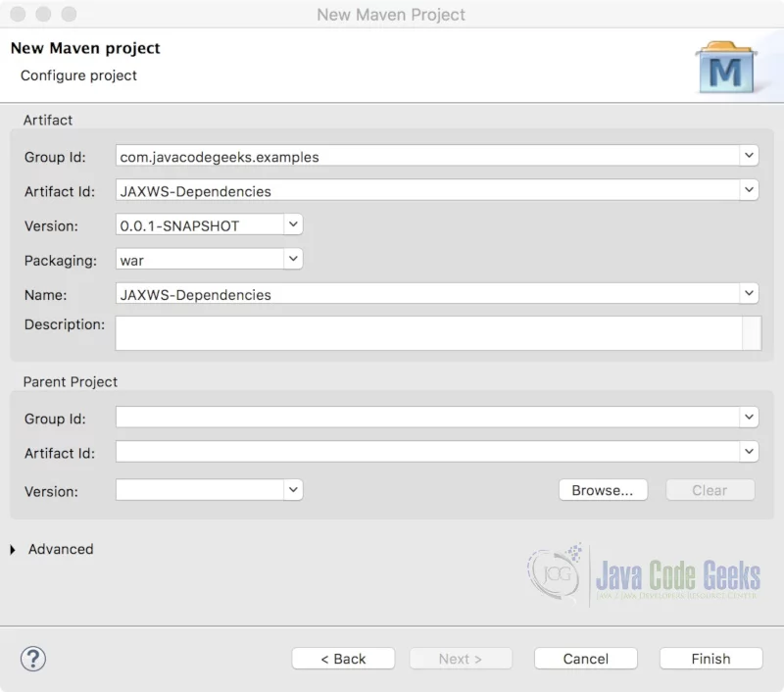The width and height of the screenshot is (784, 692).
Task: Click the "Description:" label
Action: [x=65, y=324]
